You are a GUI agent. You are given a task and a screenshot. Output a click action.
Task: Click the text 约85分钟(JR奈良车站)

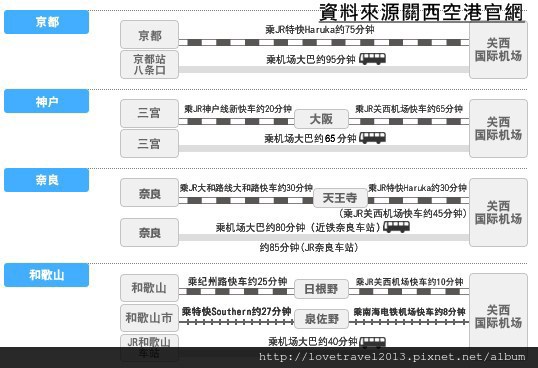[x=309, y=247]
